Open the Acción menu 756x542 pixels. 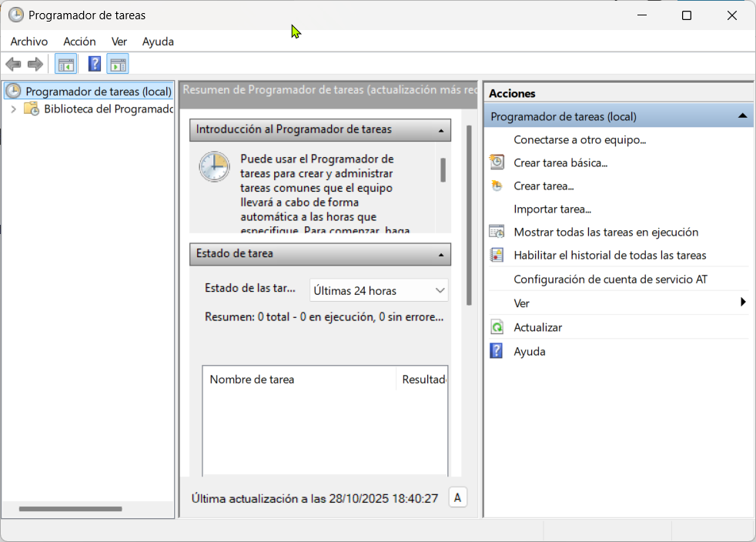pos(79,42)
